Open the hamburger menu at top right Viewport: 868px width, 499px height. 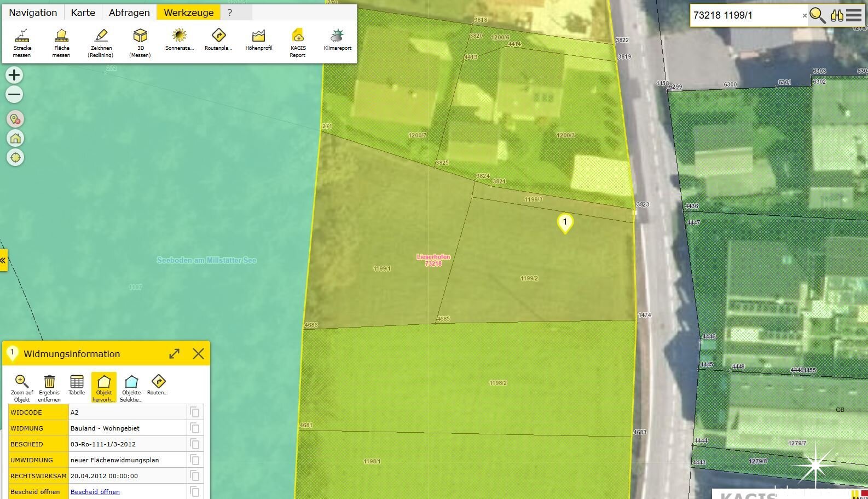854,15
